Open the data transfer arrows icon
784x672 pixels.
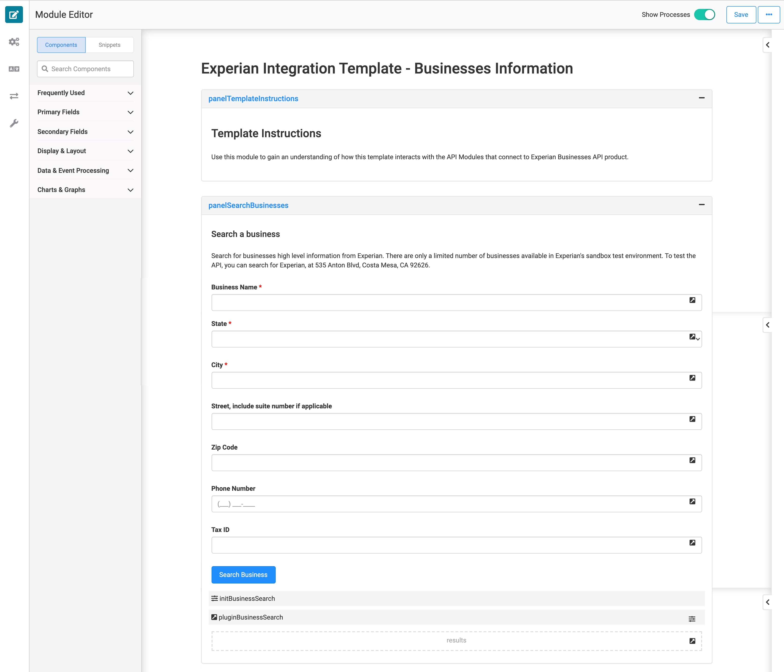click(x=14, y=96)
